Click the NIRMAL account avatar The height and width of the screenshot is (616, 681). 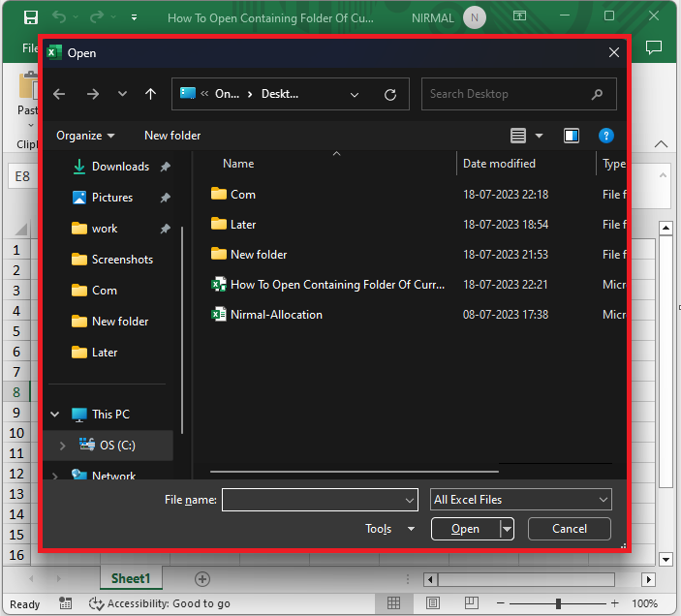click(475, 17)
